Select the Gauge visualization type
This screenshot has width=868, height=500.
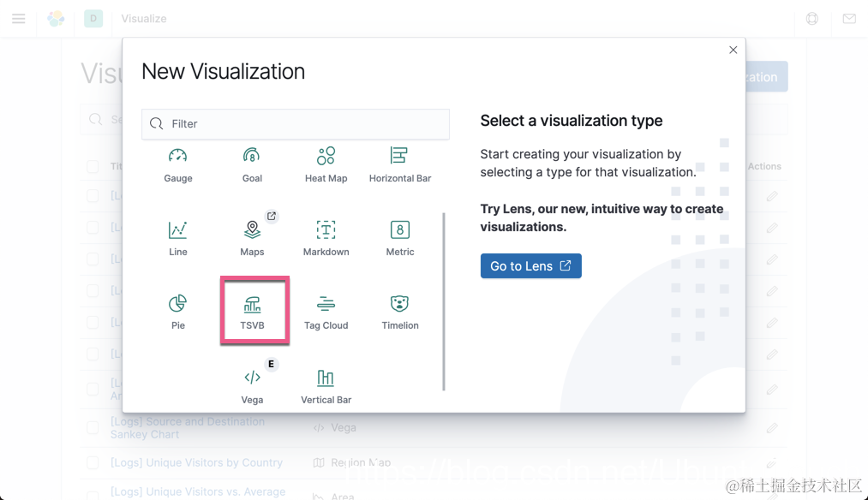click(x=177, y=165)
